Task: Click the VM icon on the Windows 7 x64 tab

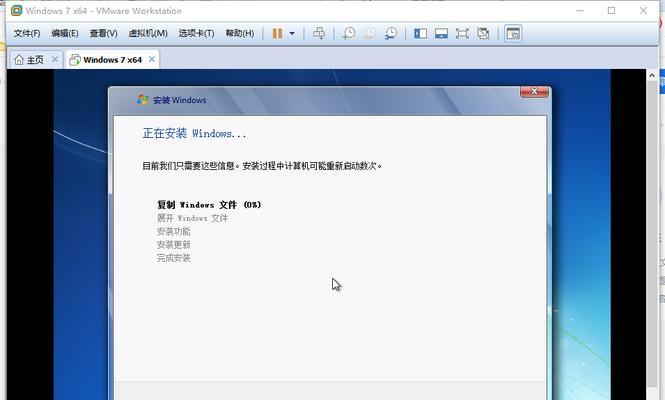Action: pos(75,60)
